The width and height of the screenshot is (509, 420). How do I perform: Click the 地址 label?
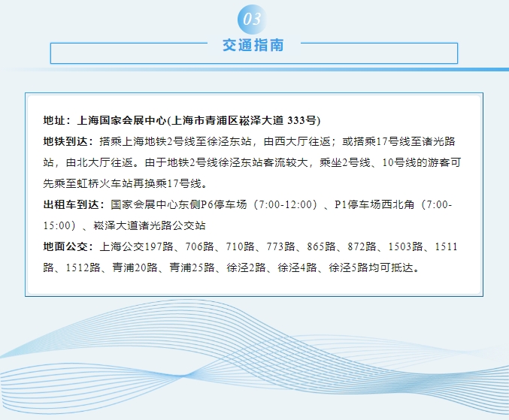point(56,120)
